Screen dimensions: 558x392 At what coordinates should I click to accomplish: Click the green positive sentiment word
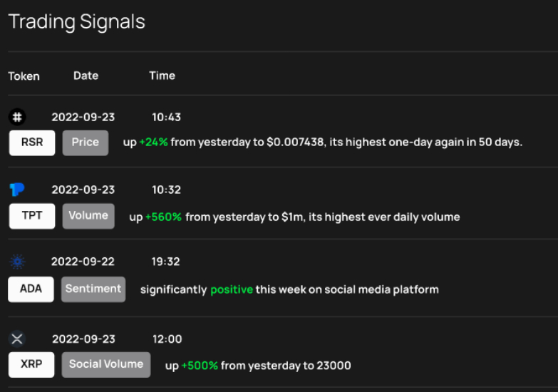click(x=232, y=290)
